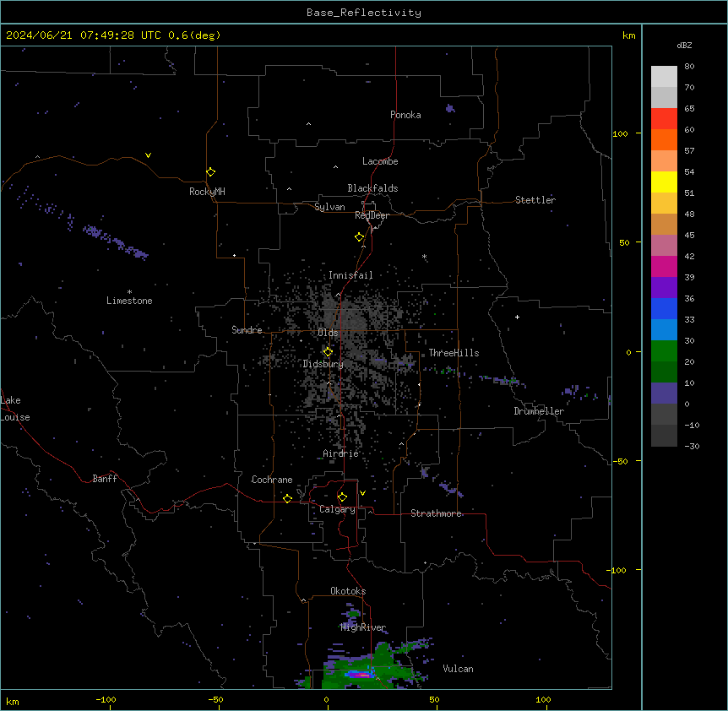Click the Okotoks label
728x711 pixels.
348,591
